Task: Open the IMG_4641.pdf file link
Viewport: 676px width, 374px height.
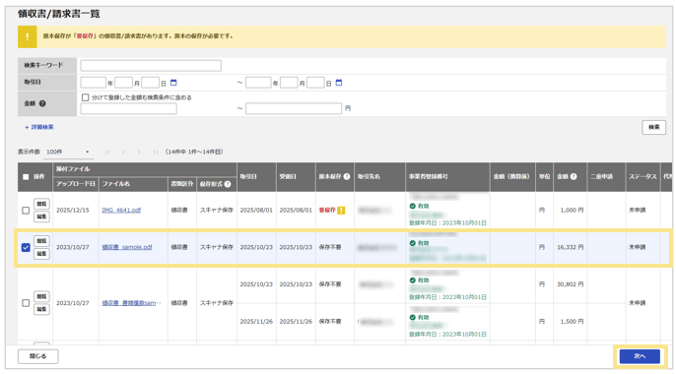Action: coord(121,210)
